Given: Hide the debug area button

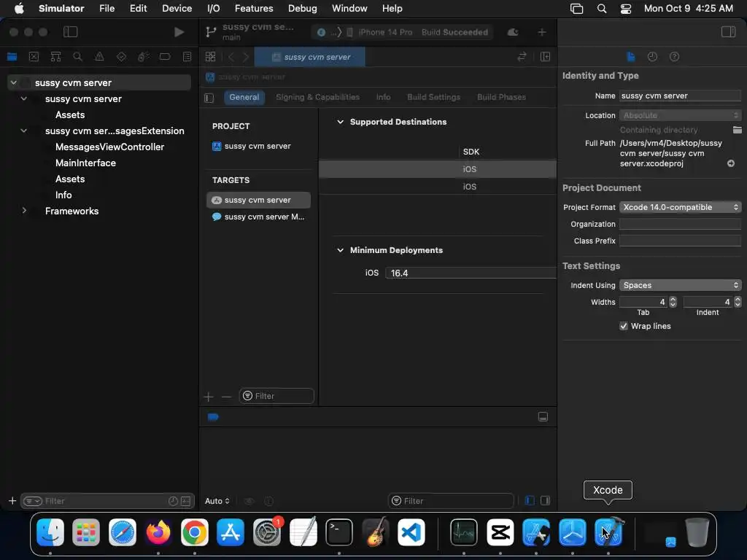Looking at the screenshot, I should [x=543, y=417].
